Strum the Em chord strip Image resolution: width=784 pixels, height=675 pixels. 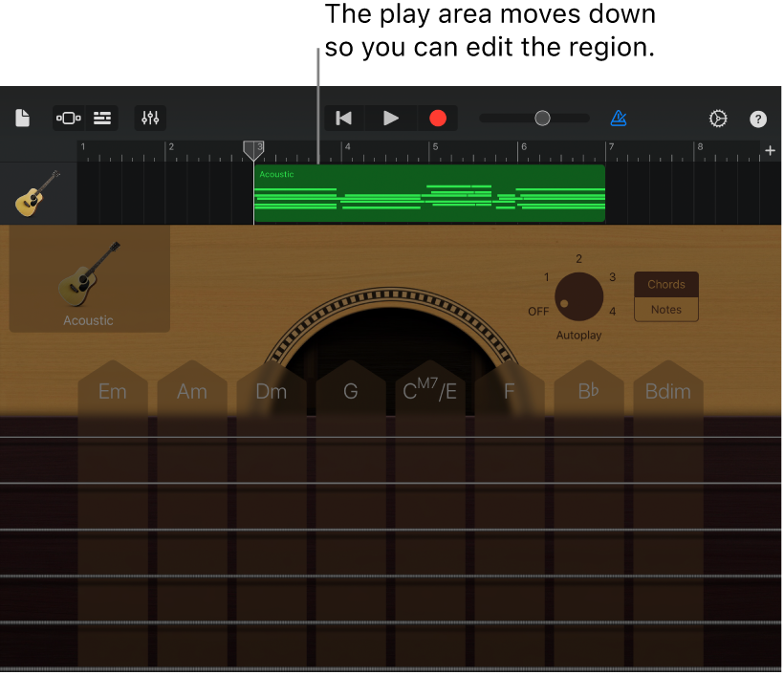click(113, 515)
